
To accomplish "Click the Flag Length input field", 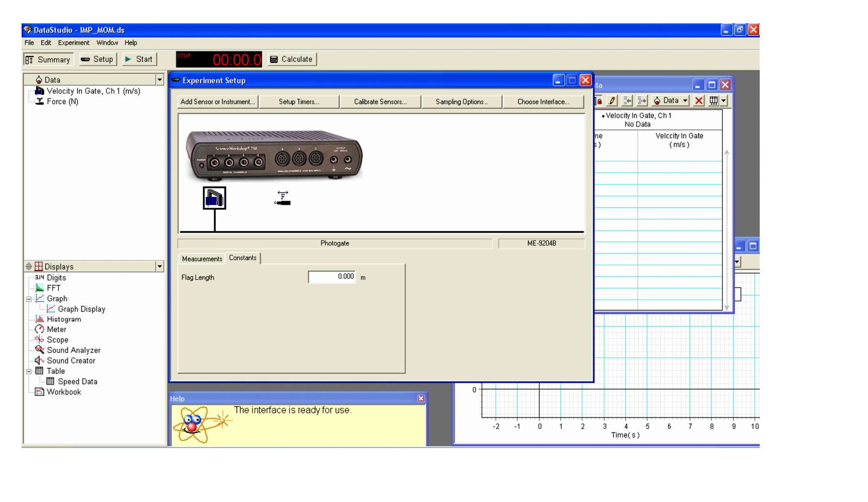I will pos(332,277).
